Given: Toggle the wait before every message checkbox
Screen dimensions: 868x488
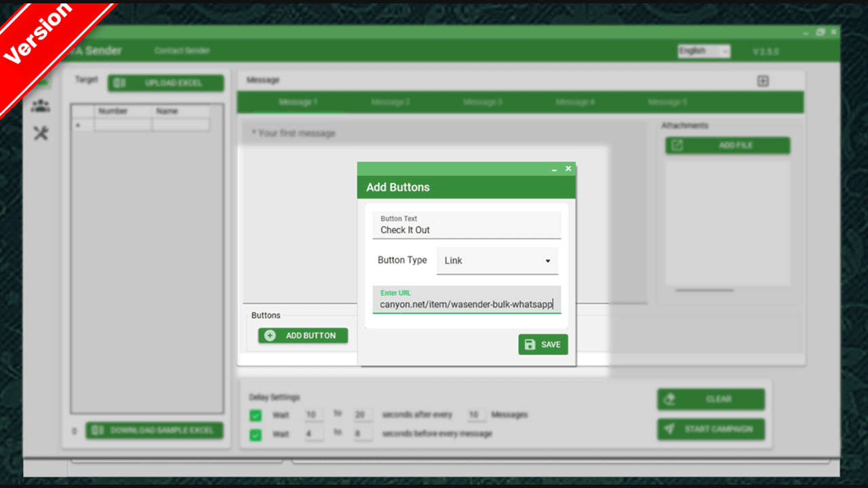Looking at the screenshot, I should (256, 434).
